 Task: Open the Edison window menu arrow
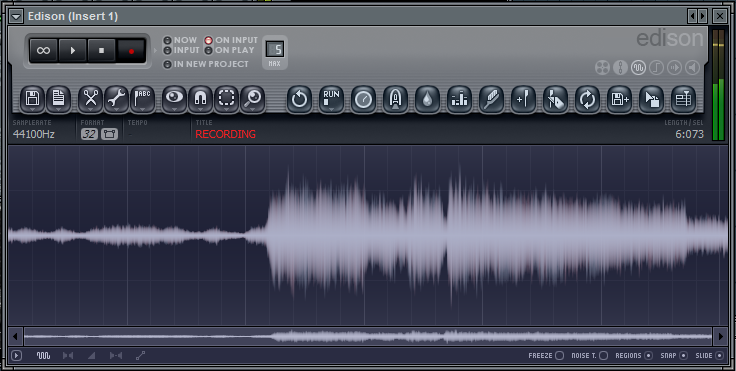[x=16, y=16]
